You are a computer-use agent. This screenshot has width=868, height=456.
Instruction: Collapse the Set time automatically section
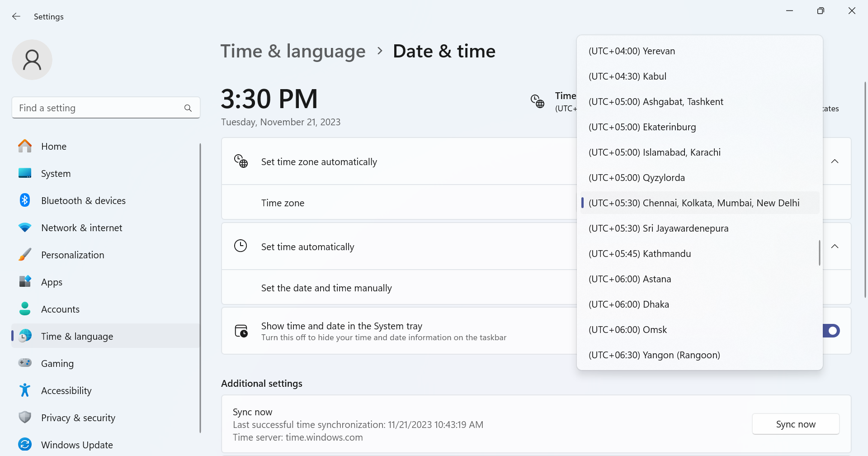(835, 247)
